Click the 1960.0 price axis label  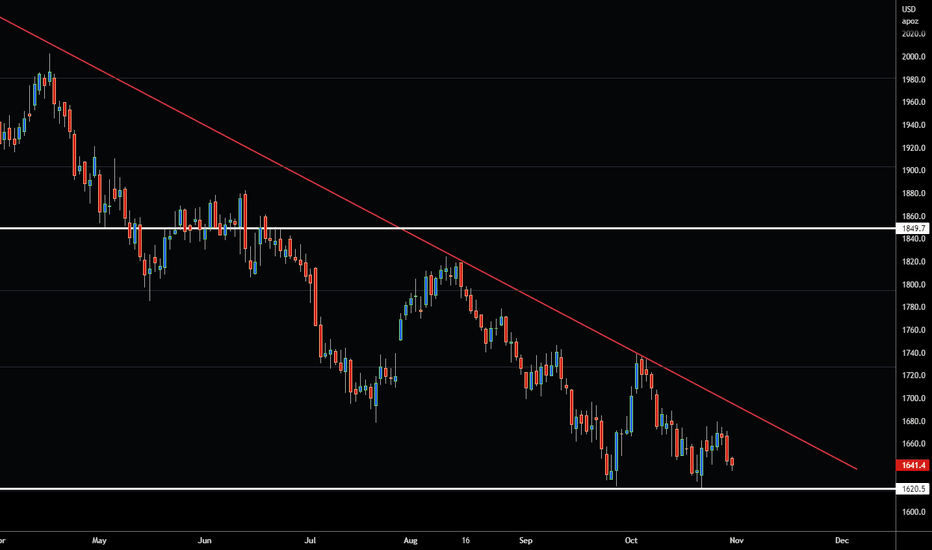click(914, 102)
